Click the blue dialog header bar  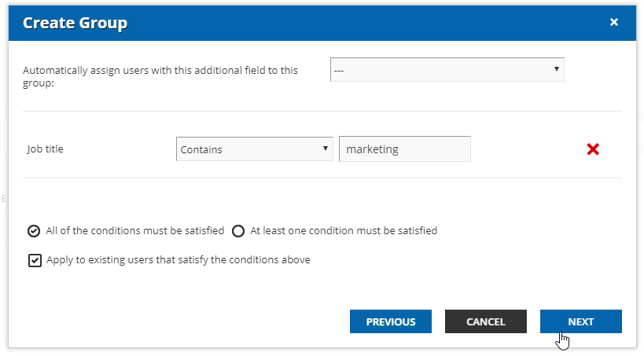click(x=322, y=23)
